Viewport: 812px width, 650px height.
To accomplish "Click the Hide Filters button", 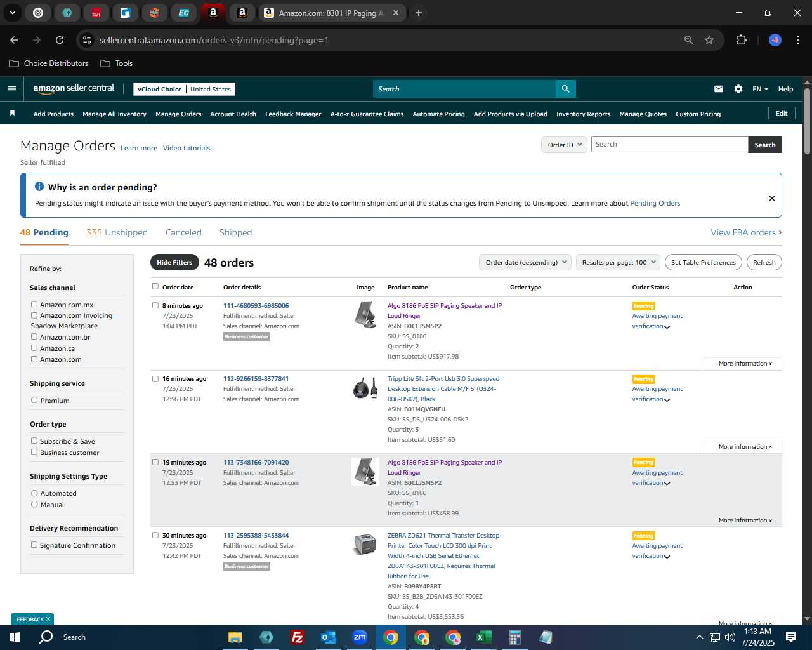I will pos(174,262).
